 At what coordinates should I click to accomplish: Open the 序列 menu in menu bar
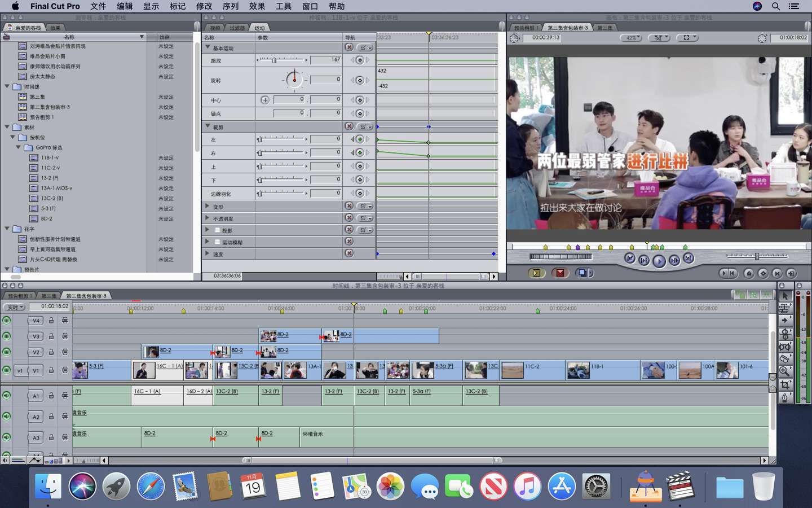231,6
